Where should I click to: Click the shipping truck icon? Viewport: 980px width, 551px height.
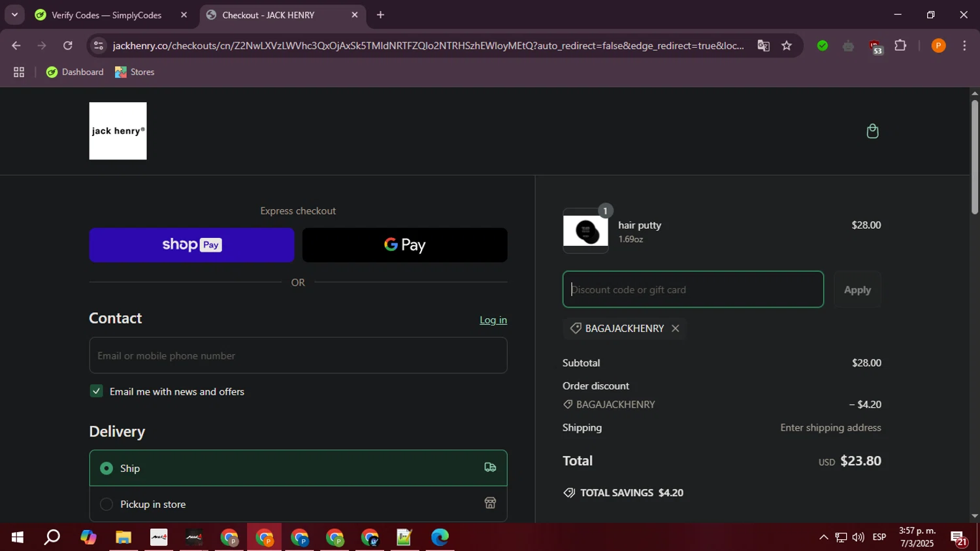coord(490,467)
